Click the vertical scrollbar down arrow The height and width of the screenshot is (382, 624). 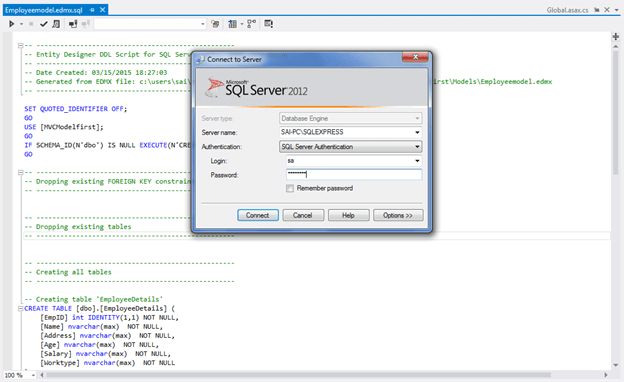[616, 365]
